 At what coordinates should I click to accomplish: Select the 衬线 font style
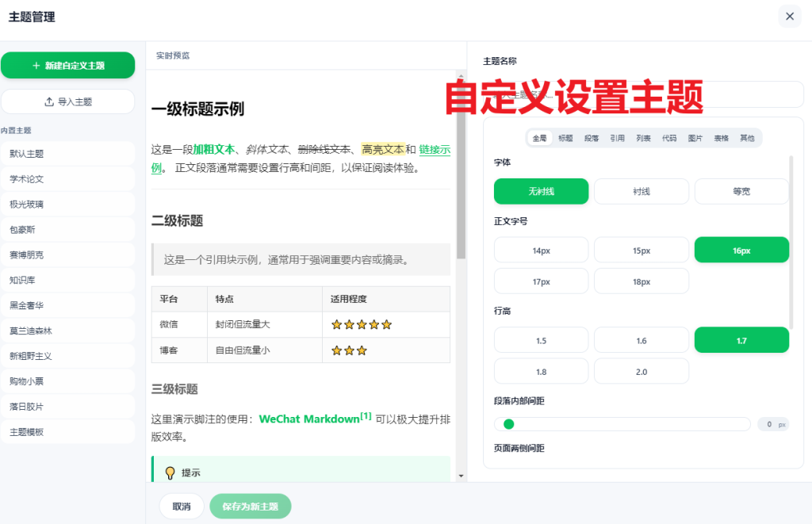[x=641, y=191]
